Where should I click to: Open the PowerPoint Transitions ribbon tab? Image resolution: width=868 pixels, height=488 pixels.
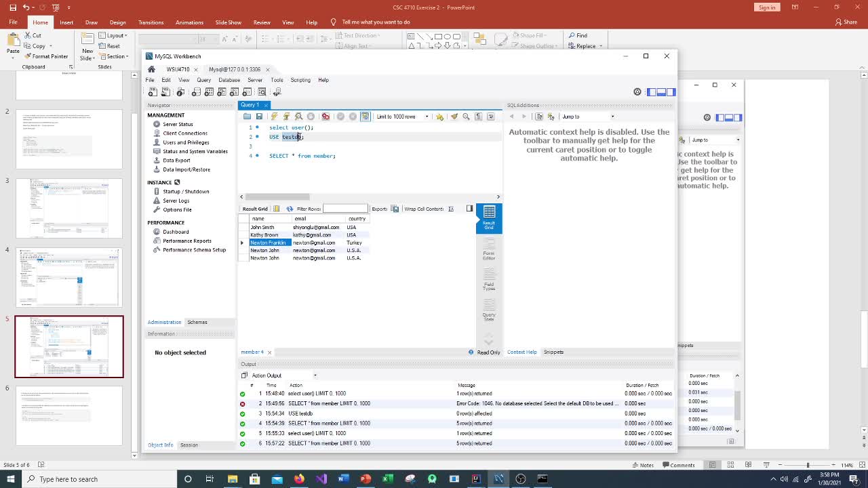[x=151, y=22]
